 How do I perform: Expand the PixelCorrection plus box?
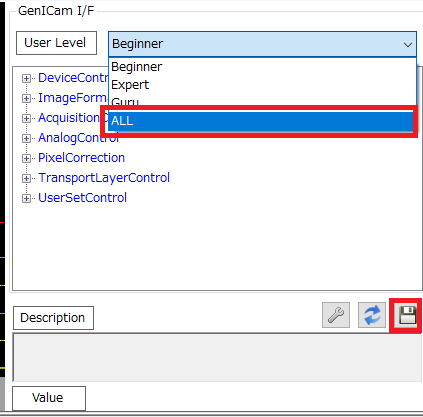26,158
